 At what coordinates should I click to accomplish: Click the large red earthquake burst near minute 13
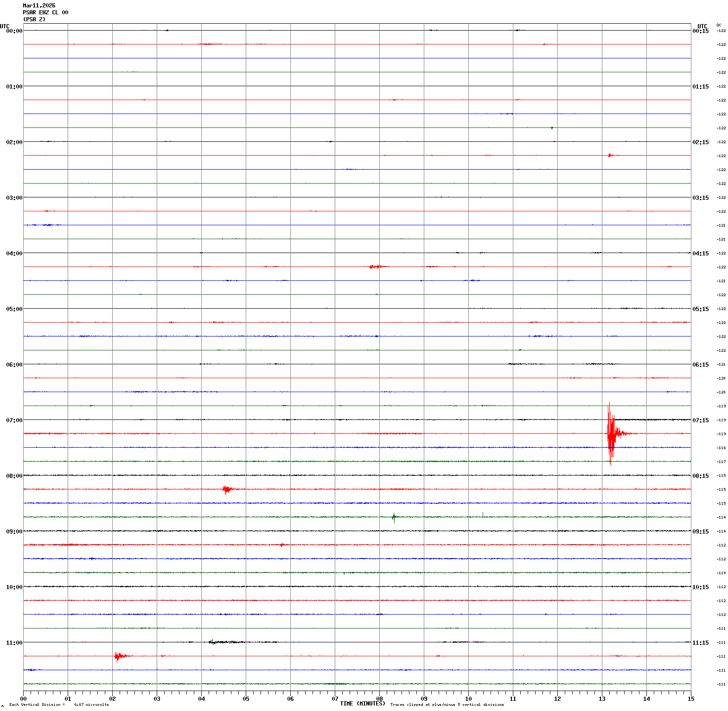tap(611, 433)
